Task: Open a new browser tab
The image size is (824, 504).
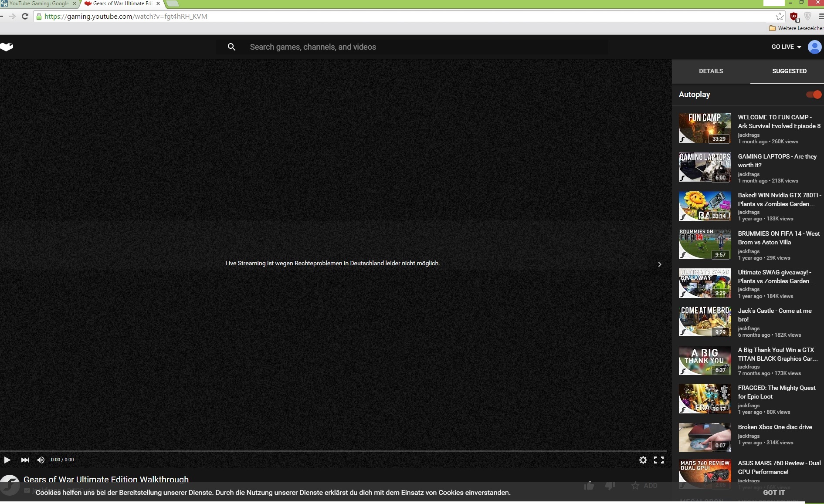Action: 173,4
